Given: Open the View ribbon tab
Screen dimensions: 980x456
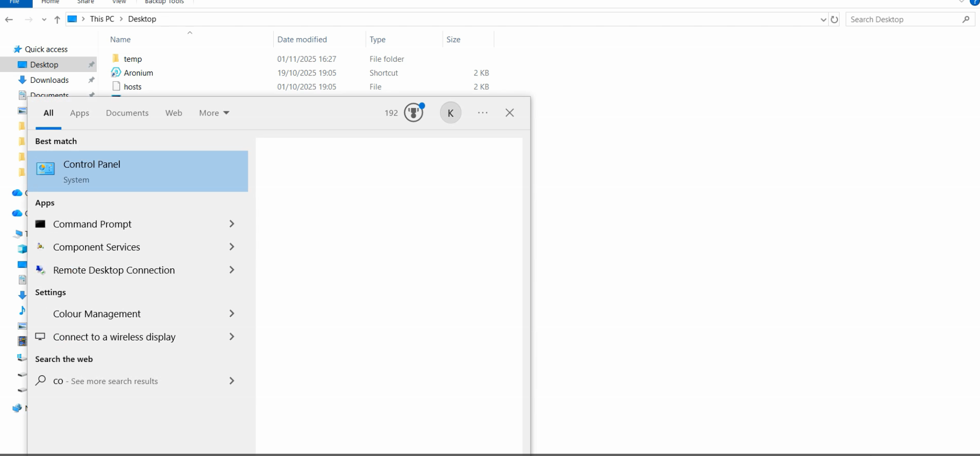Looking at the screenshot, I should pyautogui.click(x=119, y=2).
